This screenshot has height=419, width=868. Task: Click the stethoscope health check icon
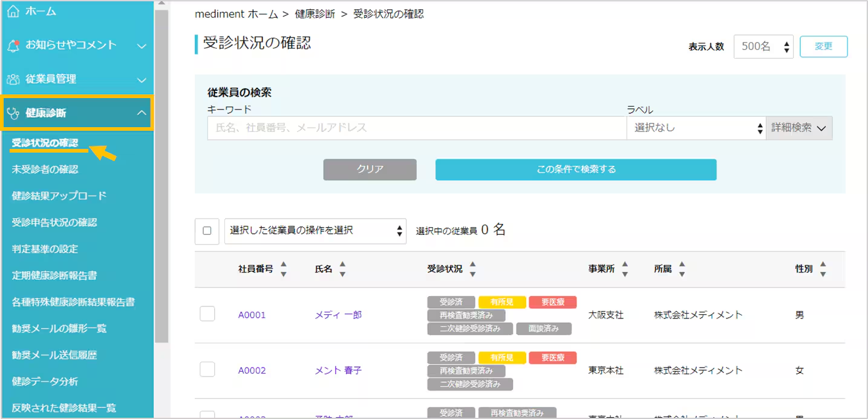point(13,113)
